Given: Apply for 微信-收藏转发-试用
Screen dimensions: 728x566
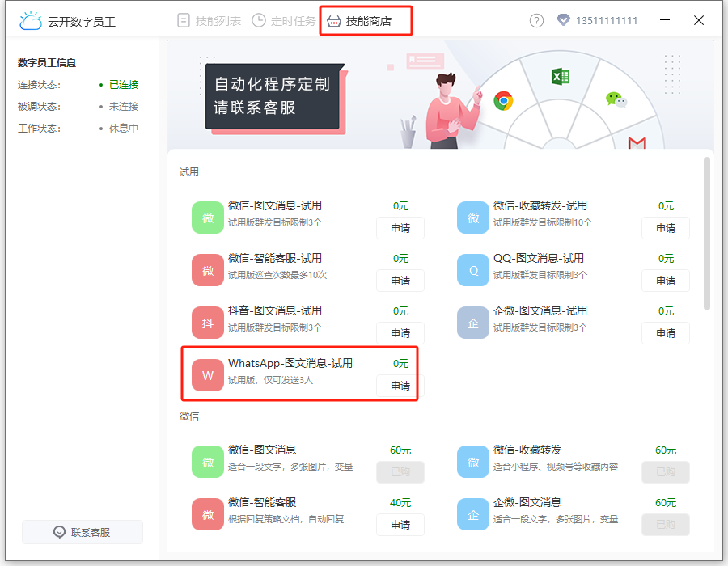Looking at the screenshot, I should pyautogui.click(x=666, y=228).
